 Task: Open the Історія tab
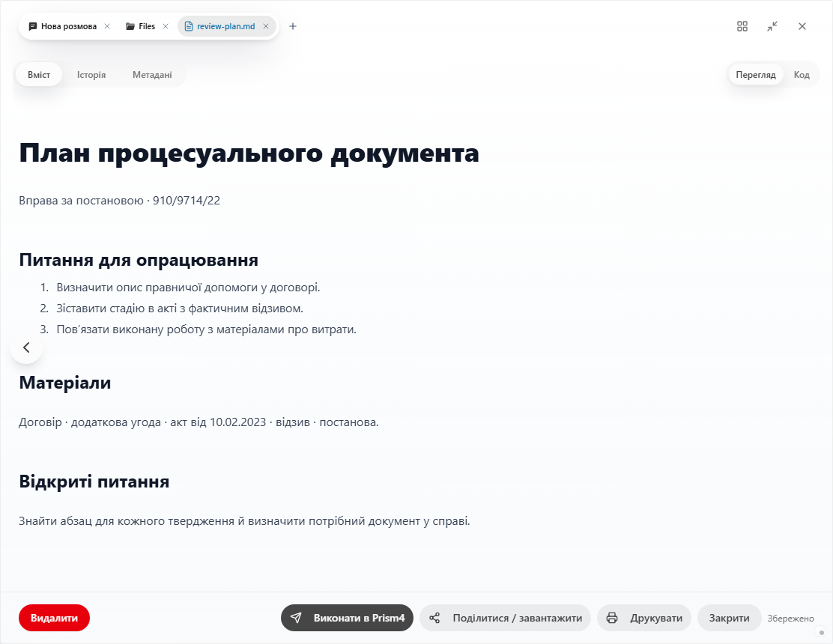tap(91, 74)
